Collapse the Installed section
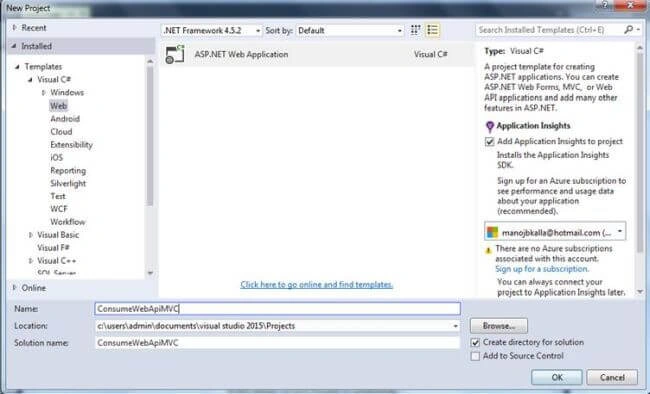This screenshot has height=394, width=650. [x=14, y=46]
